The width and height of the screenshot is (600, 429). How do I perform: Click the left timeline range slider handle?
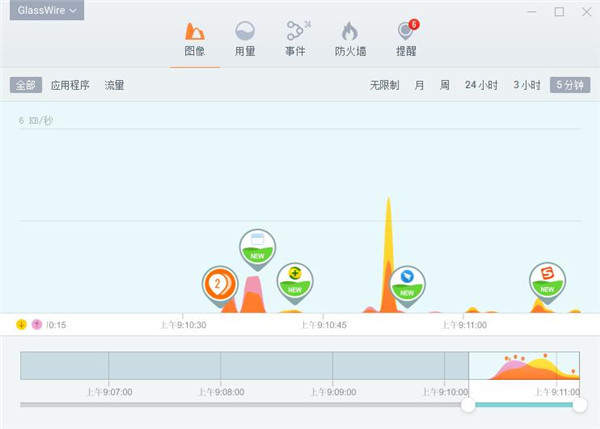[x=468, y=405]
